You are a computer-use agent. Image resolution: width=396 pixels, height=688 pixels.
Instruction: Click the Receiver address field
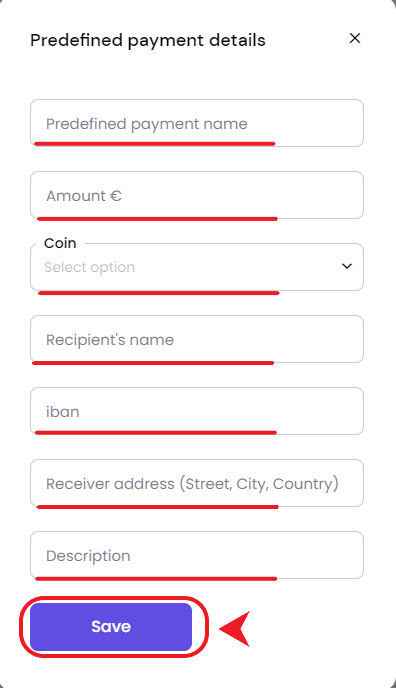tap(197, 483)
